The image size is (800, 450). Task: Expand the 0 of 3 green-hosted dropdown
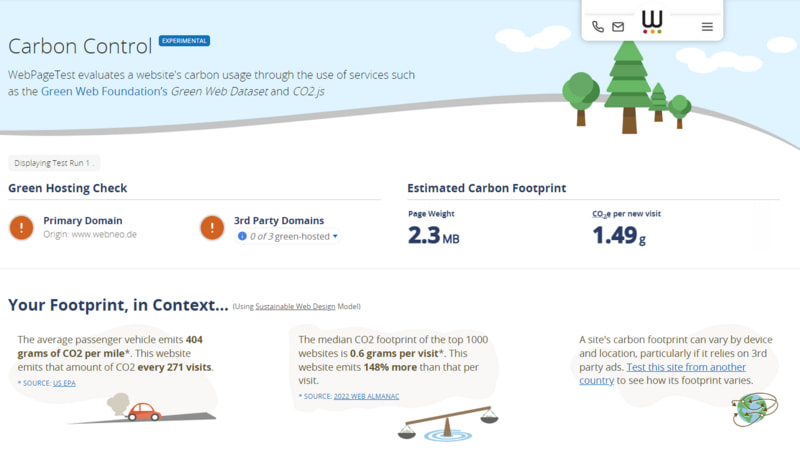click(288, 236)
